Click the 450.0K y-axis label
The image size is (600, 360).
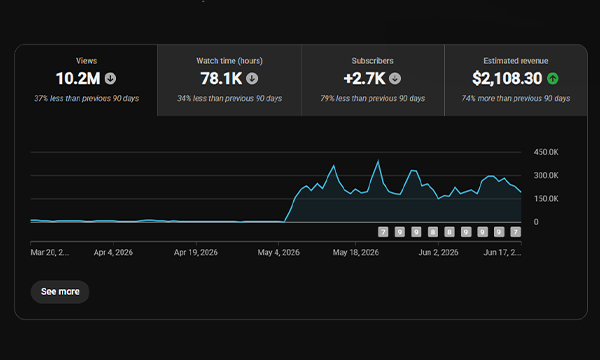point(546,152)
